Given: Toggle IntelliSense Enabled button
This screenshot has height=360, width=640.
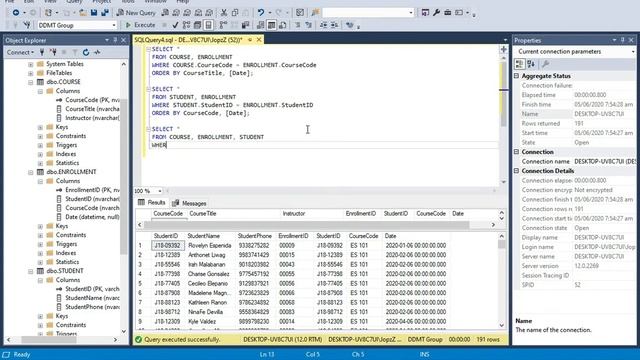Looking at the screenshot, I should coord(208,25).
